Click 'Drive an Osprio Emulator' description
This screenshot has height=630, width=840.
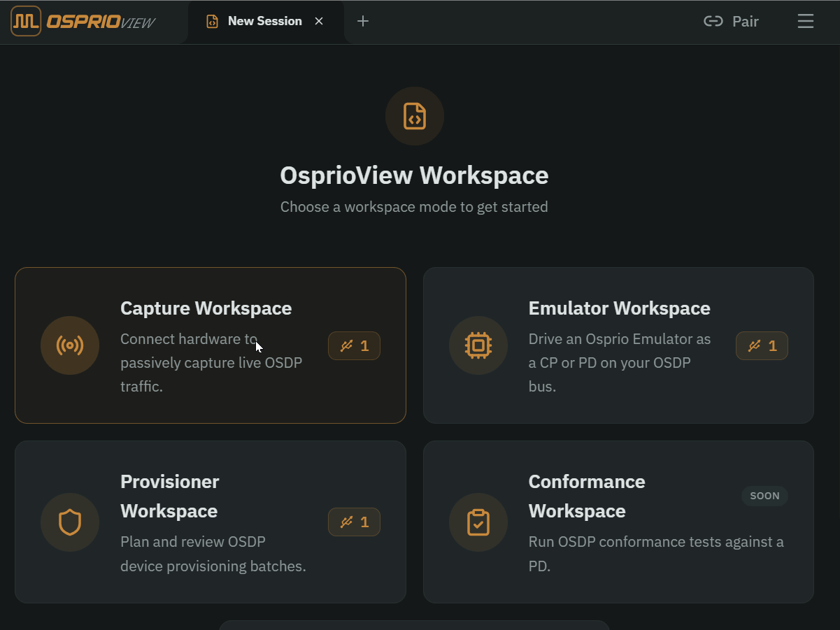620,363
